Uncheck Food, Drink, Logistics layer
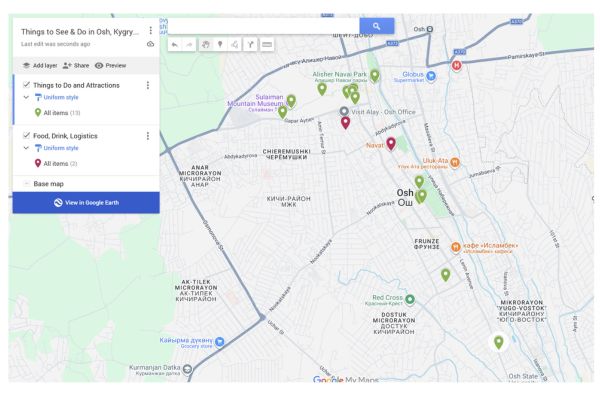 pos(26,135)
